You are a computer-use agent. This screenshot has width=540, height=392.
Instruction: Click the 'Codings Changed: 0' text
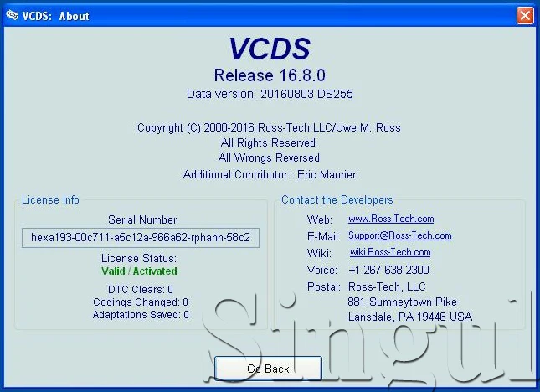tap(141, 302)
